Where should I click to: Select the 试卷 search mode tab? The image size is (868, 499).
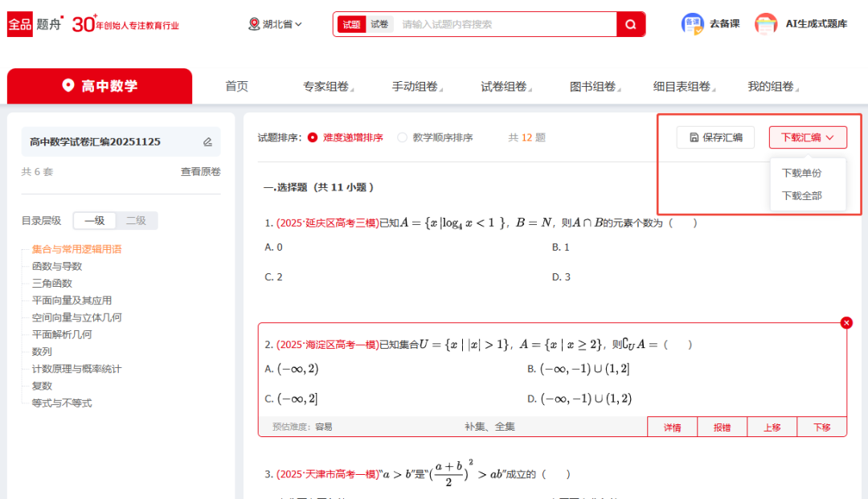(379, 24)
